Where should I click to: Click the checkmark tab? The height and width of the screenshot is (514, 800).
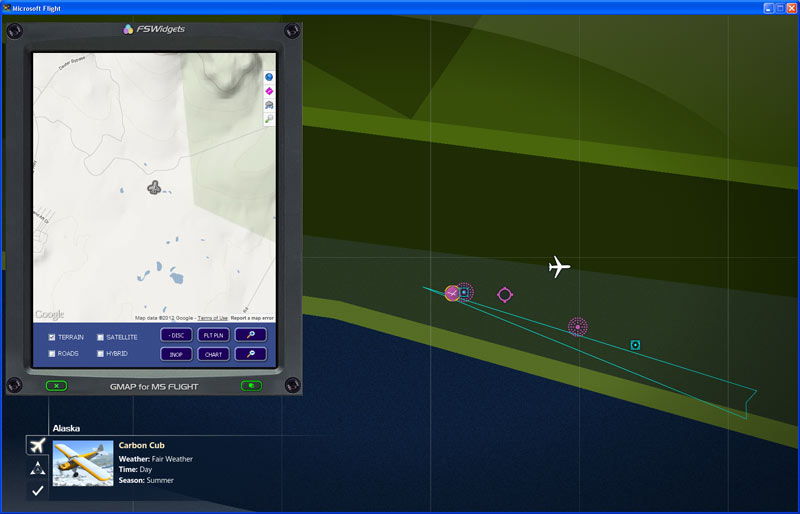point(37,491)
